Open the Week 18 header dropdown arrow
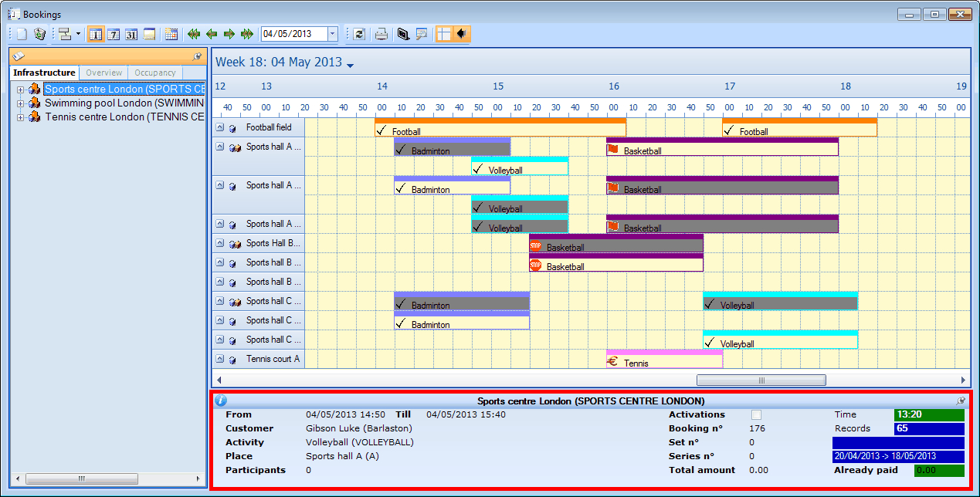980x497 pixels. point(350,66)
